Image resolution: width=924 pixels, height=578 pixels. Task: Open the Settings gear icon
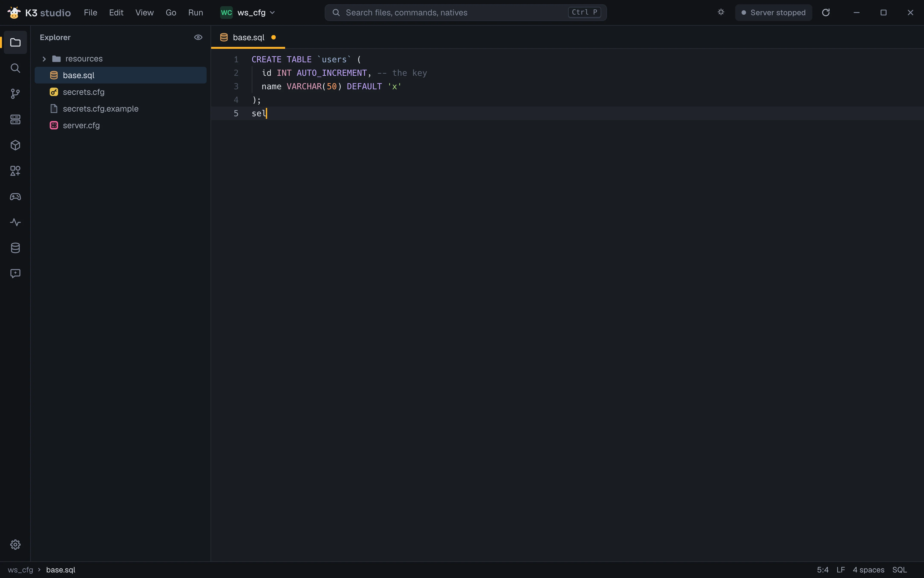(x=15, y=544)
